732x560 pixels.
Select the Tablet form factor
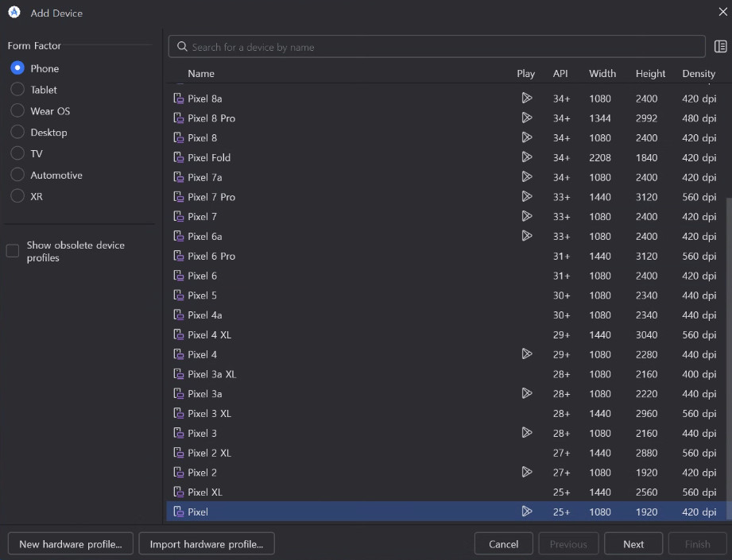[17, 89]
